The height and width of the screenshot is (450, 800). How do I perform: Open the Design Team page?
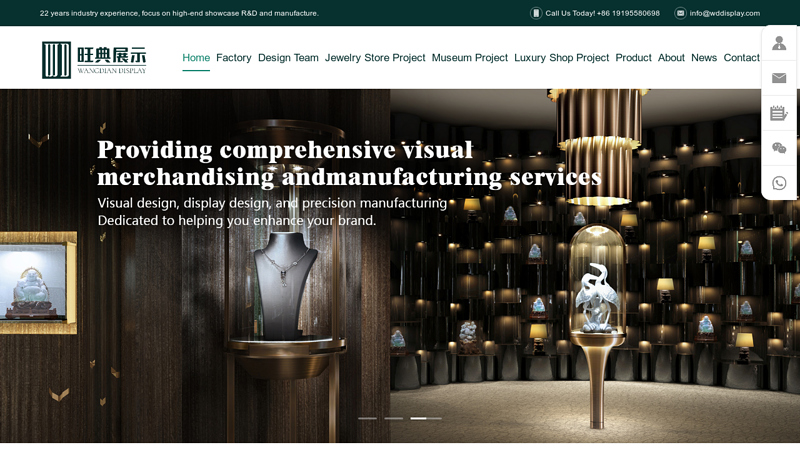point(288,58)
